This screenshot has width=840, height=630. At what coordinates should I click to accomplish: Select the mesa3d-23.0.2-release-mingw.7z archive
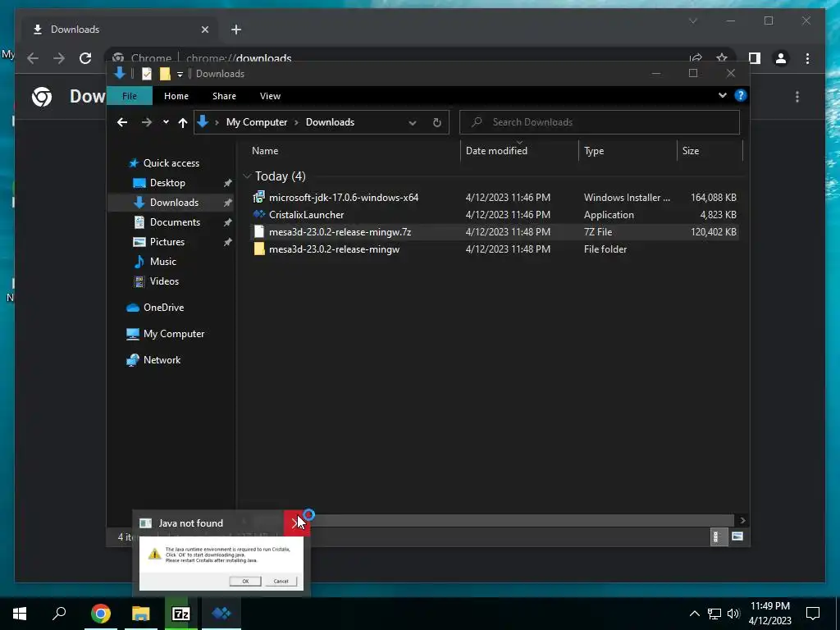(340, 231)
